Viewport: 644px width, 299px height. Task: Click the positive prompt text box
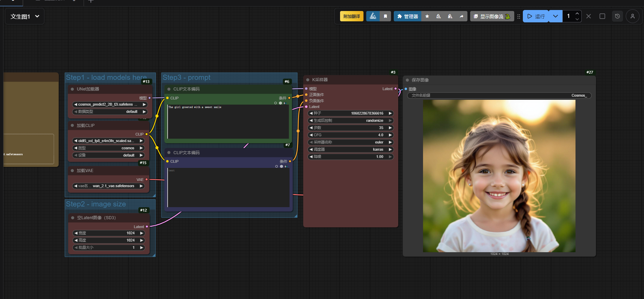tap(228, 122)
